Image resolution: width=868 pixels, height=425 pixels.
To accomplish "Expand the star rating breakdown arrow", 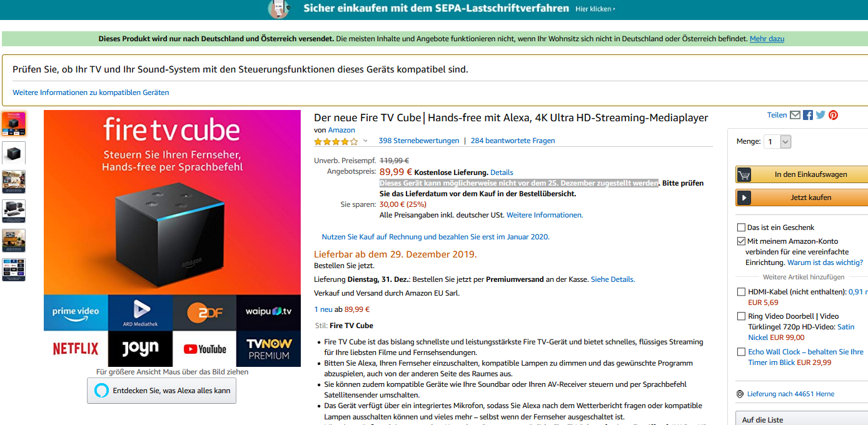I will tap(365, 141).
